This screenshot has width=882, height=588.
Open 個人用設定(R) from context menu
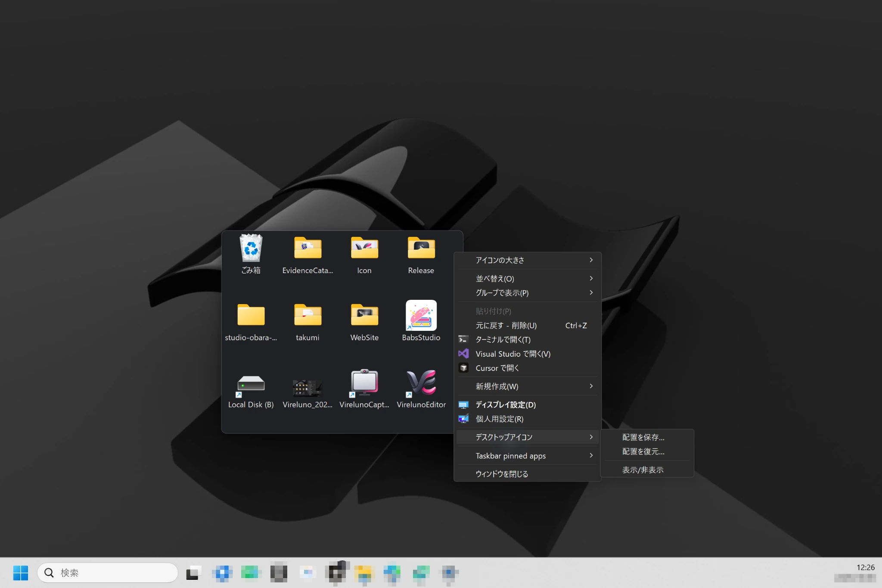[x=528, y=419]
